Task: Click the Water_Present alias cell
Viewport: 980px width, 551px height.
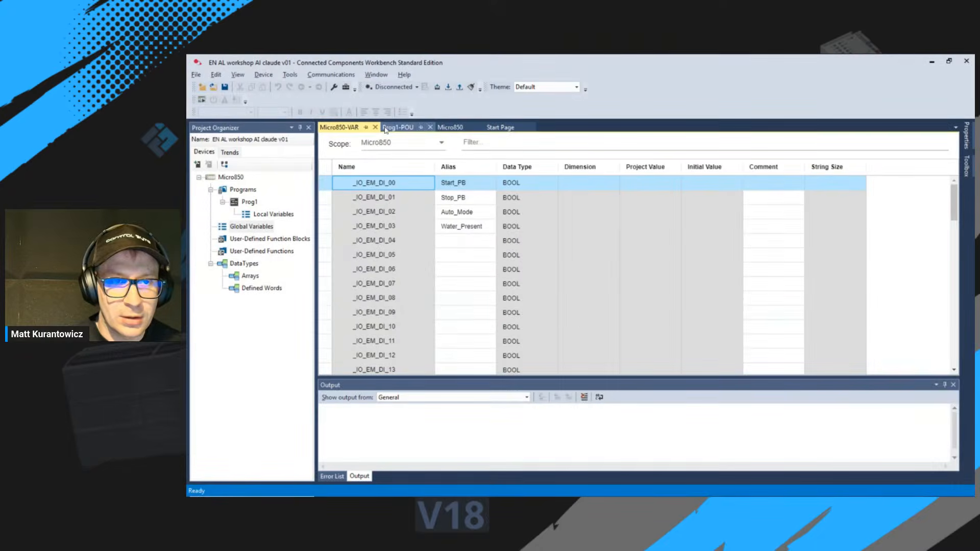Action: 465,226
